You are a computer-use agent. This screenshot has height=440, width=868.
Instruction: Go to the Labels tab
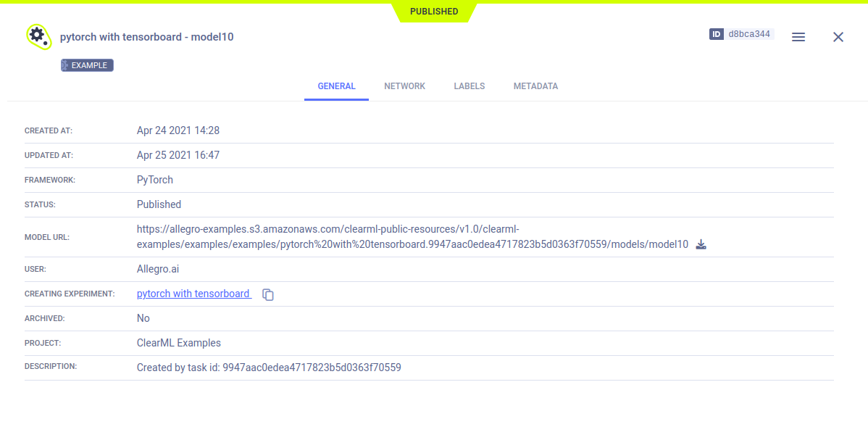click(x=469, y=86)
